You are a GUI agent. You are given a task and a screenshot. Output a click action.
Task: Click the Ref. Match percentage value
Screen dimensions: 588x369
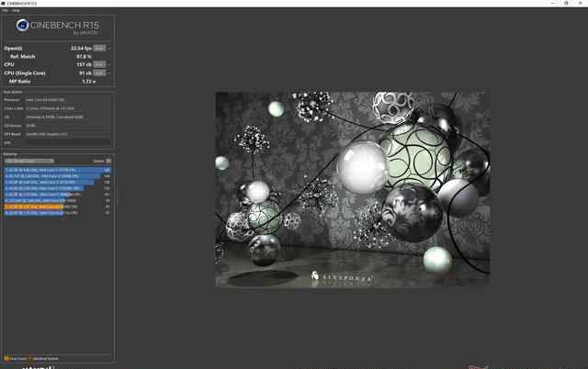(x=84, y=57)
